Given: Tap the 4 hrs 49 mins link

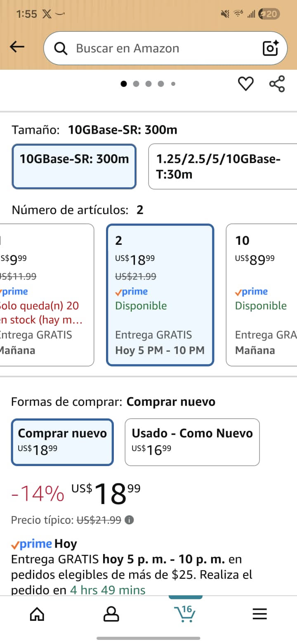Looking at the screenshot, I should click(108, 590).
